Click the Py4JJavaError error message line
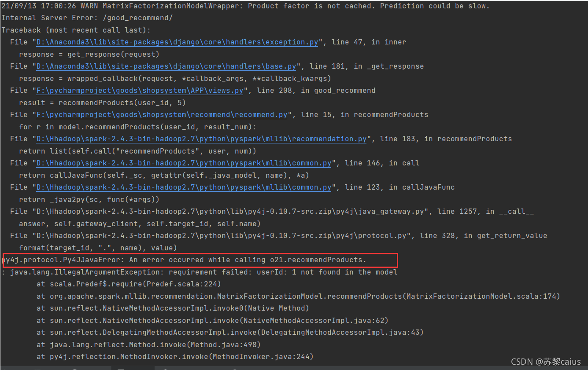 click(184, 260)
